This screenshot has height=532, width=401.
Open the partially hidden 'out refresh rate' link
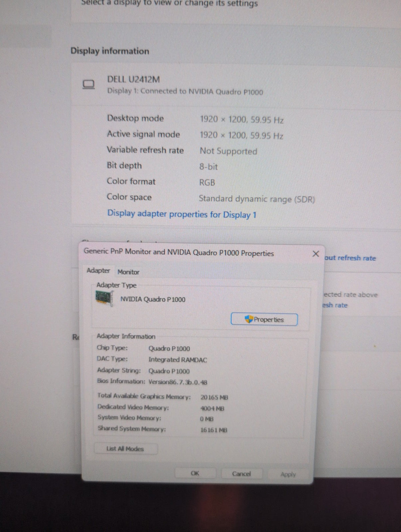pyautogui.click(x=350, y=258)
